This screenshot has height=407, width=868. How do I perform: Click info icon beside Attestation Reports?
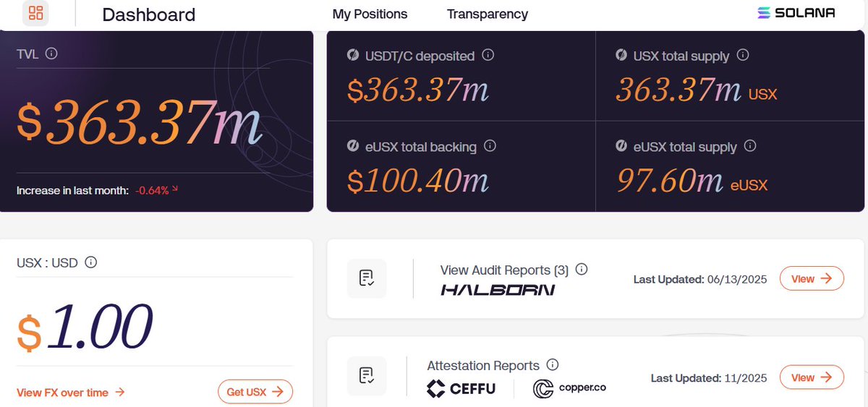pos(553,365)
